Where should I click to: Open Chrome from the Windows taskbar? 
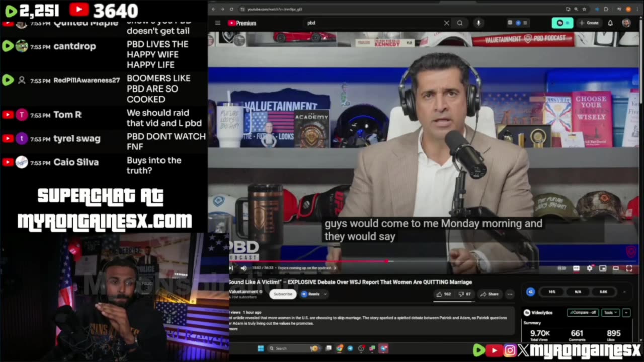(x=340, y=348)
